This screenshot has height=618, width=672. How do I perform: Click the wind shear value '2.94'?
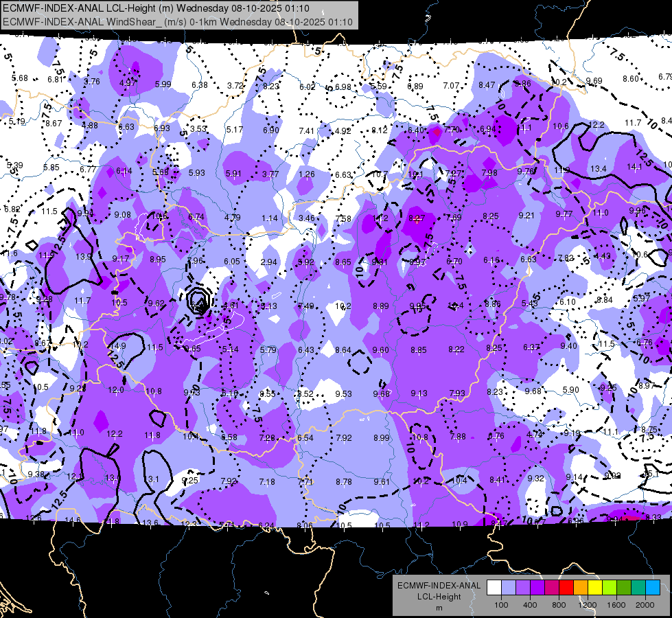(268, 262)
